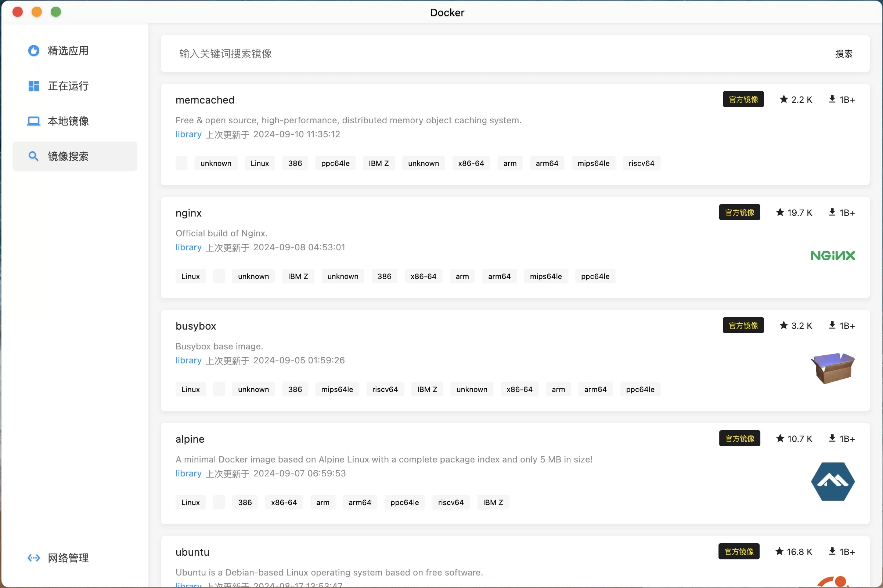Click the NGINX logo image
The width and height of the screenshot is (883, 588).
(x=833, y=256)
